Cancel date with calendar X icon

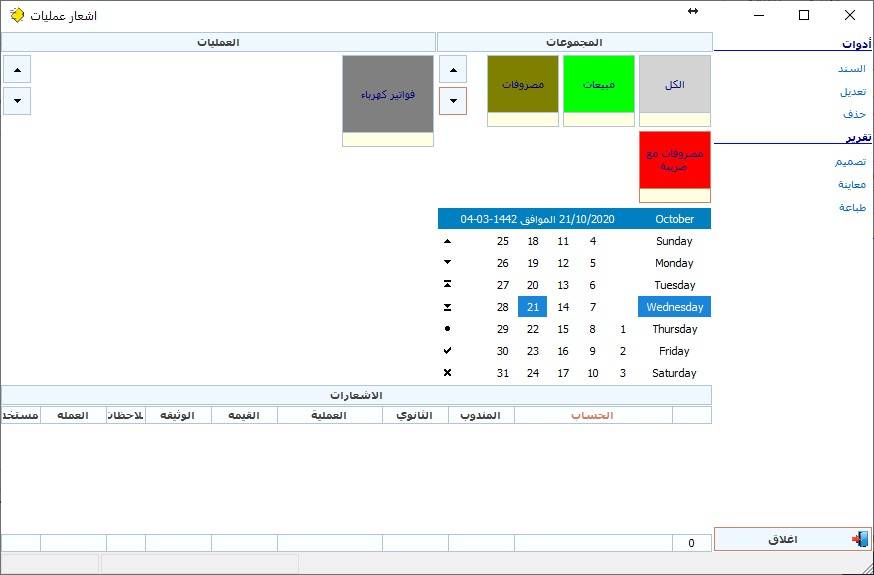click(447, 373)
